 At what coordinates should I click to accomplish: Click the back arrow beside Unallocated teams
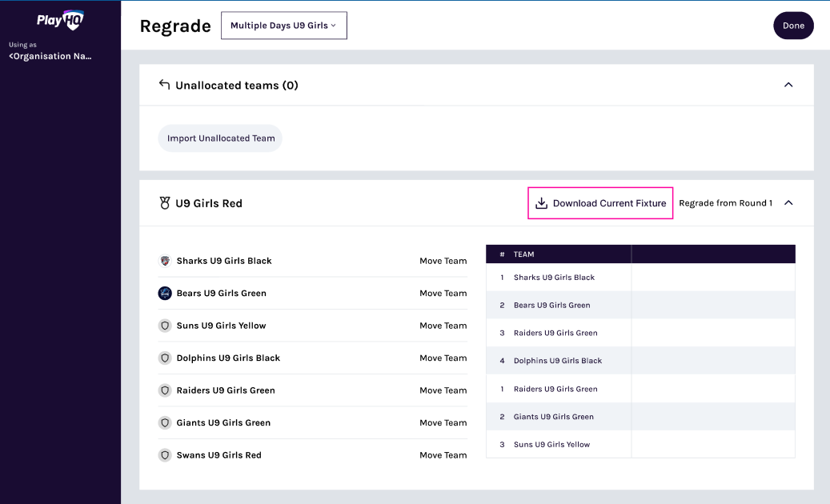point(164,85)
